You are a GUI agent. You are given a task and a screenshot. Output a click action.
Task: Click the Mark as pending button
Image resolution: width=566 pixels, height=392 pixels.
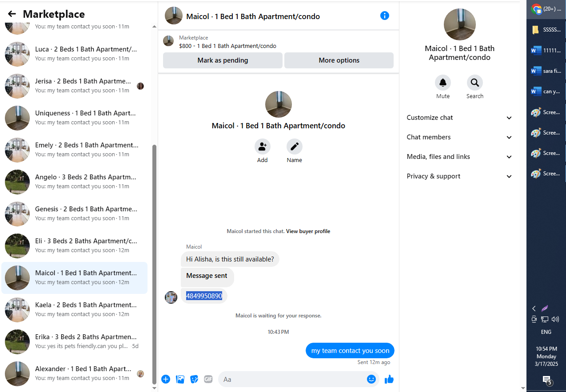click(x=223, y=60)
